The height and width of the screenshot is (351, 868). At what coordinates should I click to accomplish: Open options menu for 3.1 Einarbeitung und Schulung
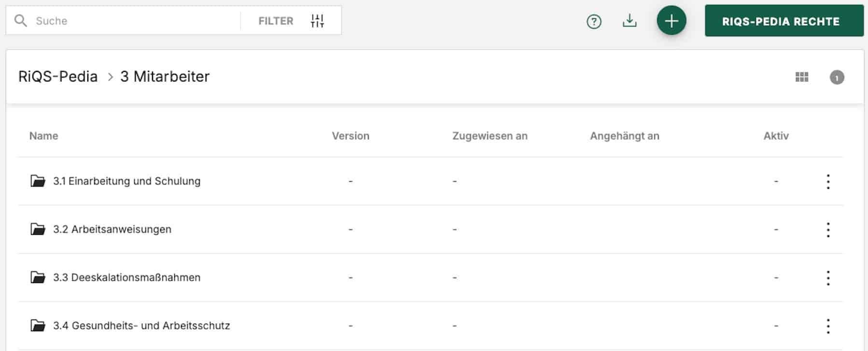828,182
